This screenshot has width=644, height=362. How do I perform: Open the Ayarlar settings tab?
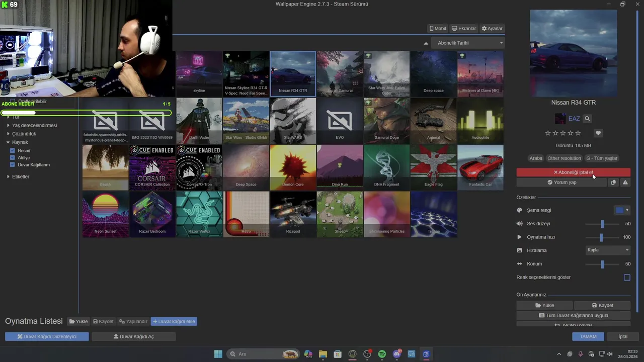(492, 29)
